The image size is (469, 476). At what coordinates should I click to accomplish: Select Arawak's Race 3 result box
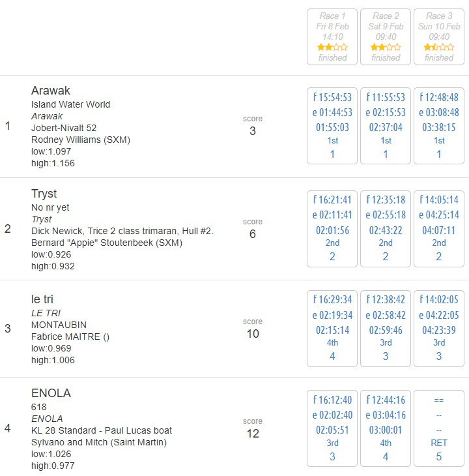point(439,126)
